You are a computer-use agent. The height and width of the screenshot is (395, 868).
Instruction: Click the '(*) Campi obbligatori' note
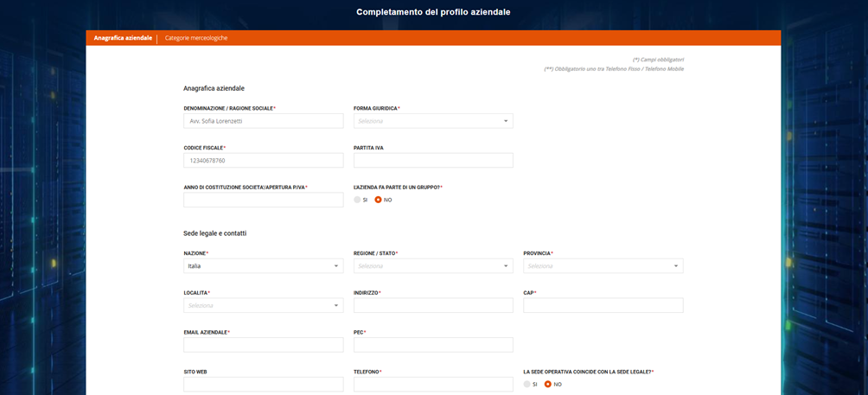click(x=658, y=59)
